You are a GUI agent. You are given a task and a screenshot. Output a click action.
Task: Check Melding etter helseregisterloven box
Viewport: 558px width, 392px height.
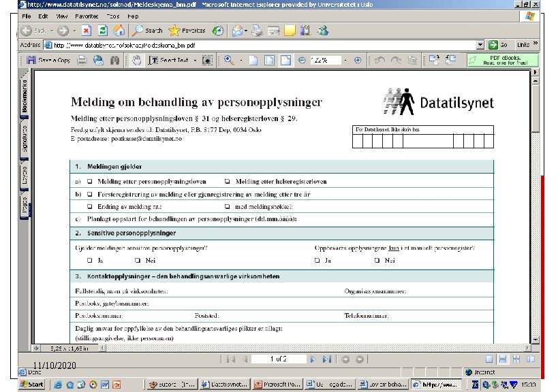click(227, 182)
